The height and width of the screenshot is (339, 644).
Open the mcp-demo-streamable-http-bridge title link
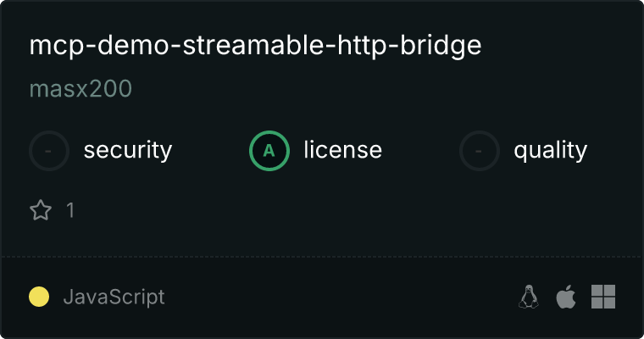(x=255, y=46)
